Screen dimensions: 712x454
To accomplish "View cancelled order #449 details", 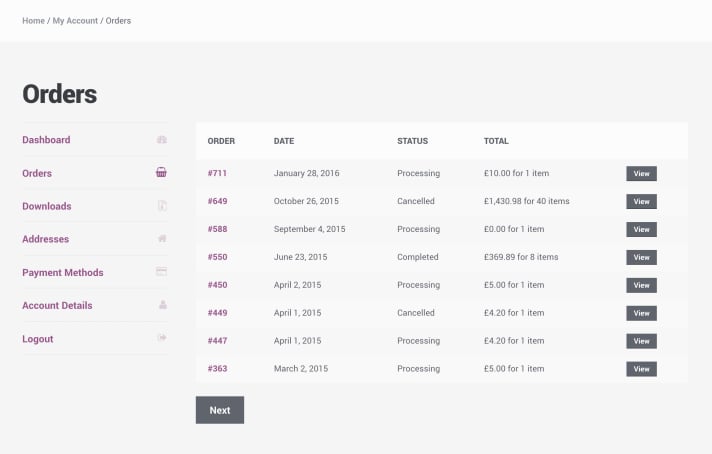I will coord(642,313).
